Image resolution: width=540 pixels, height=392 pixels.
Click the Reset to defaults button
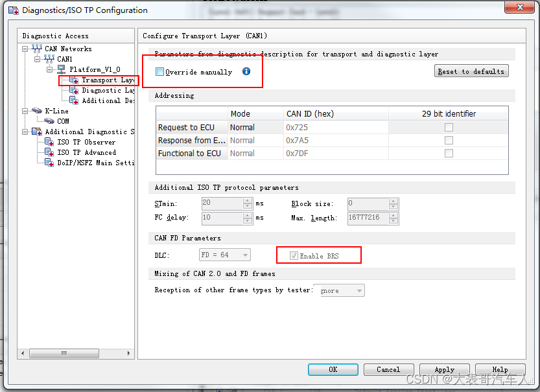click(471, 71)
